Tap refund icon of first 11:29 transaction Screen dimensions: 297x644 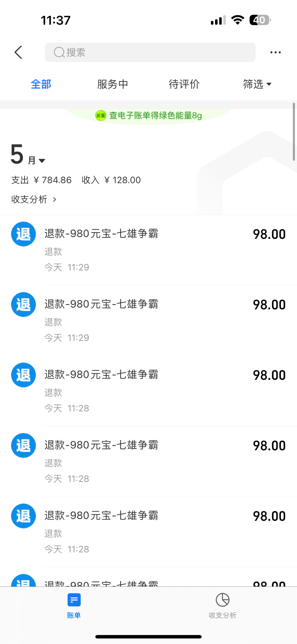click(x=23, y=234)
